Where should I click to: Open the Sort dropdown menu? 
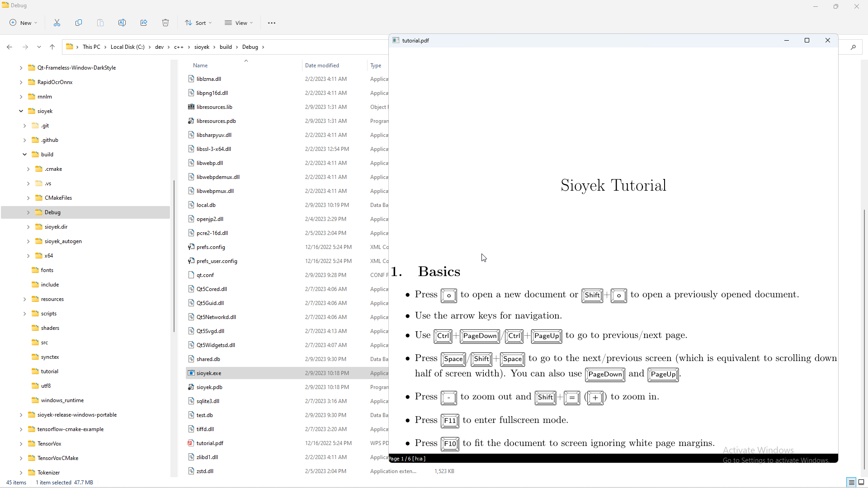click(198, 23)
